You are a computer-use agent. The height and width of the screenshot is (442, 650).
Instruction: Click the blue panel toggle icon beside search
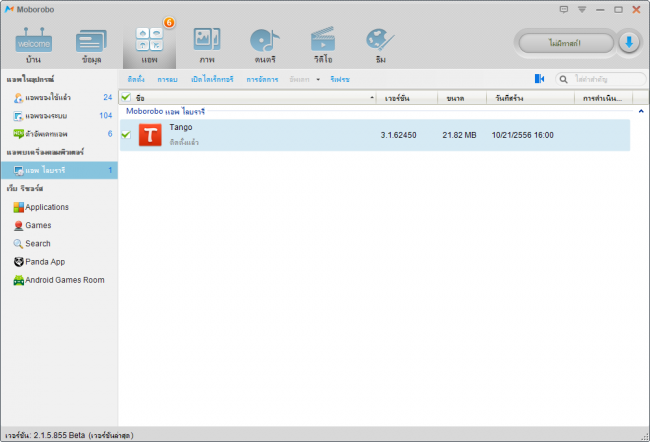pos(539,78)
